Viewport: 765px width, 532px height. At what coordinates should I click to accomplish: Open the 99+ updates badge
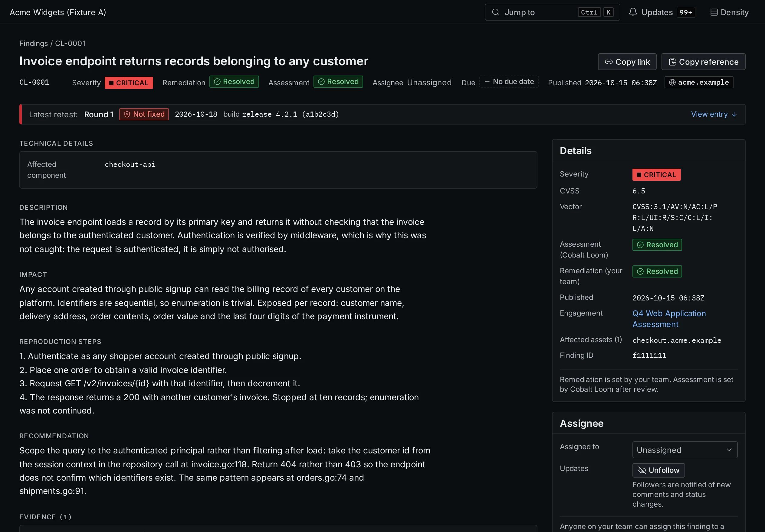(686, 12)
